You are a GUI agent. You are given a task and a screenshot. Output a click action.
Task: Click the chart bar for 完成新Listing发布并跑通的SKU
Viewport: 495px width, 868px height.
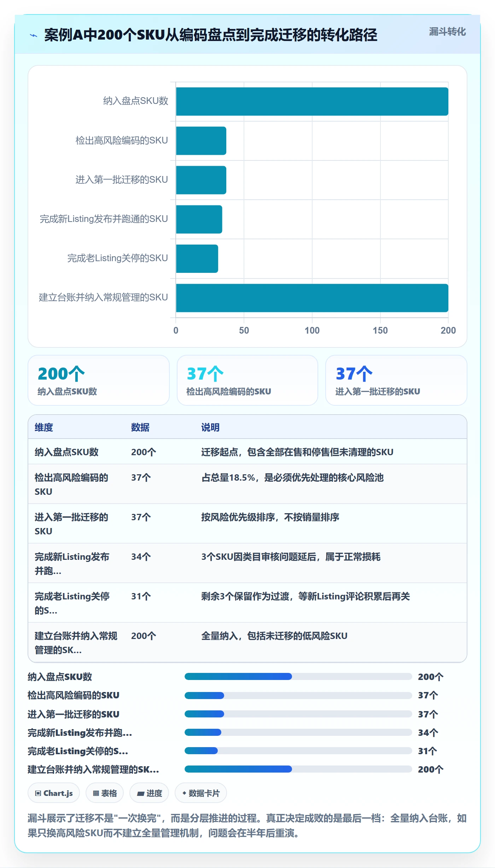(x=199, y=219)
